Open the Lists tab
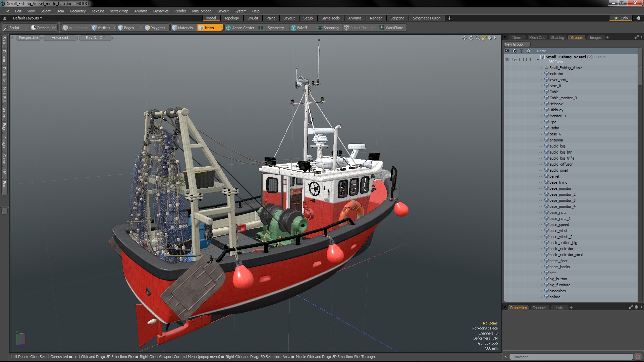Screen dimensions: 644x362 [559, 308]
